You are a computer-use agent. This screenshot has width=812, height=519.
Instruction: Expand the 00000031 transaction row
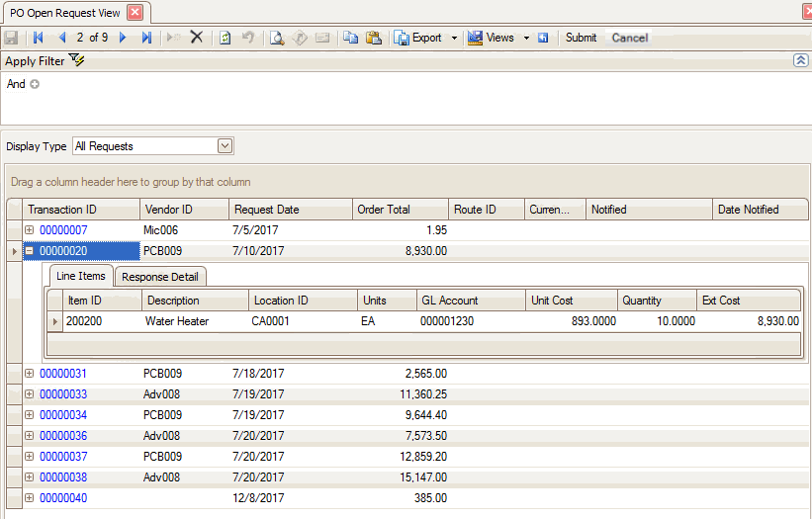click(29, 374)
